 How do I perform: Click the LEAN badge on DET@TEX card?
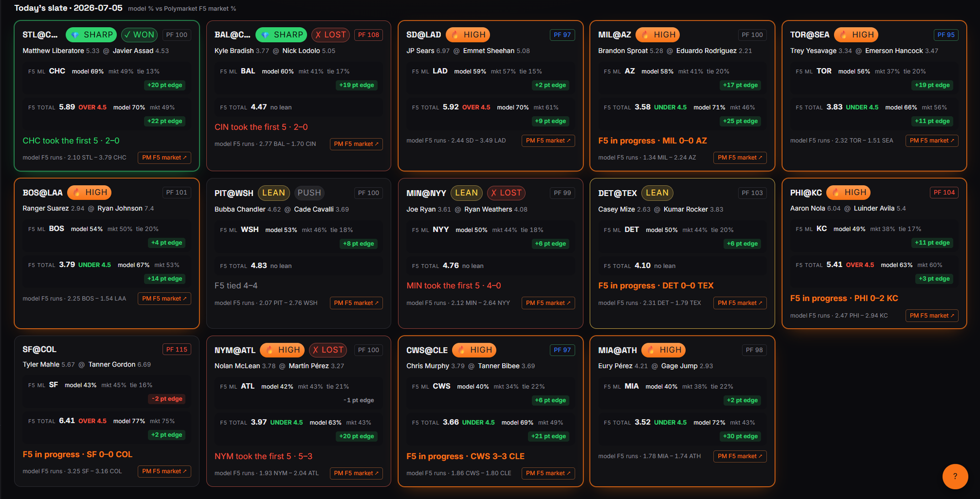[x=657, y=193]
